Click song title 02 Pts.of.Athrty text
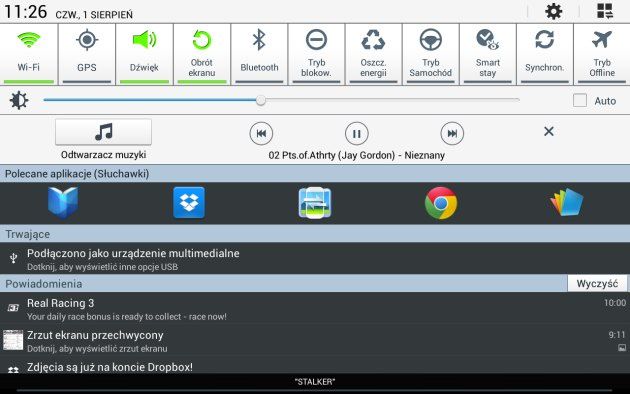Viewport: 630px width, 394px height. pos(357,155)
